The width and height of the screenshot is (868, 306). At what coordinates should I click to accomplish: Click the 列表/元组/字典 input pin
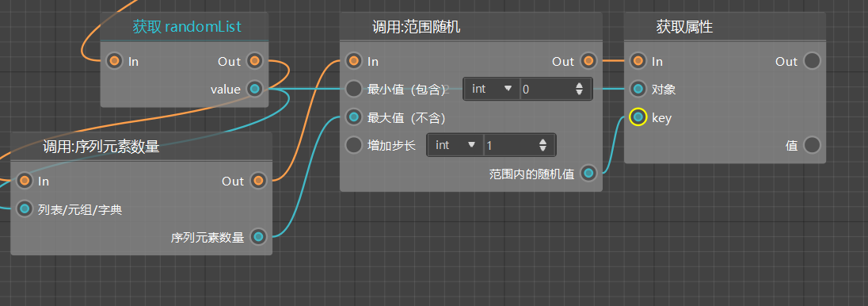pyautogui.click(x=25, y=209)
